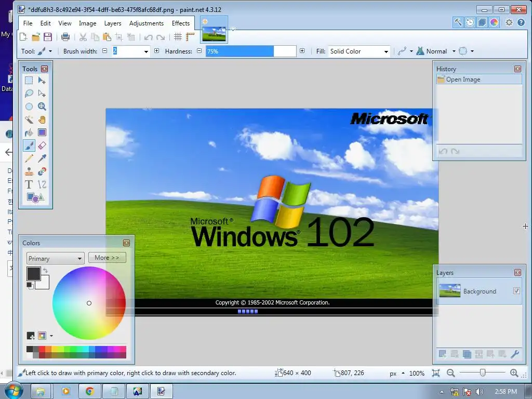The height and width of the screenshot is (399, 532).
Task: Open Chrome from the Windows taskbar
Action: pyautogui.click(x=89, y=391)
